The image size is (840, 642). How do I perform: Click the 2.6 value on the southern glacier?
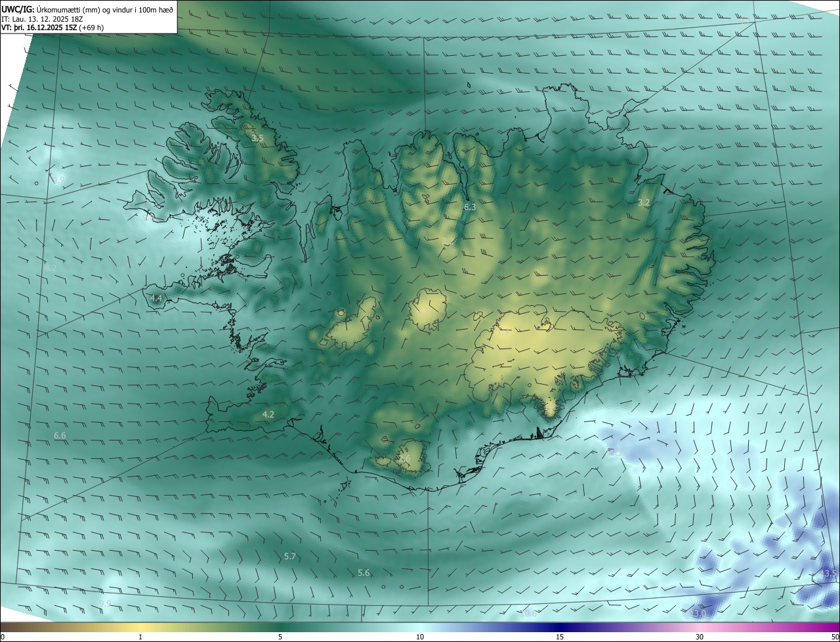click(404, 459)
